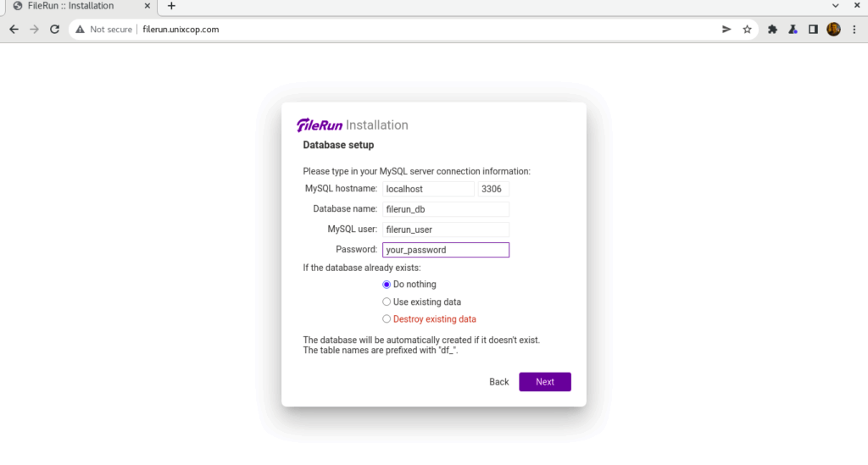Expand the tab search chevron dropdown

tap(835, 6)
